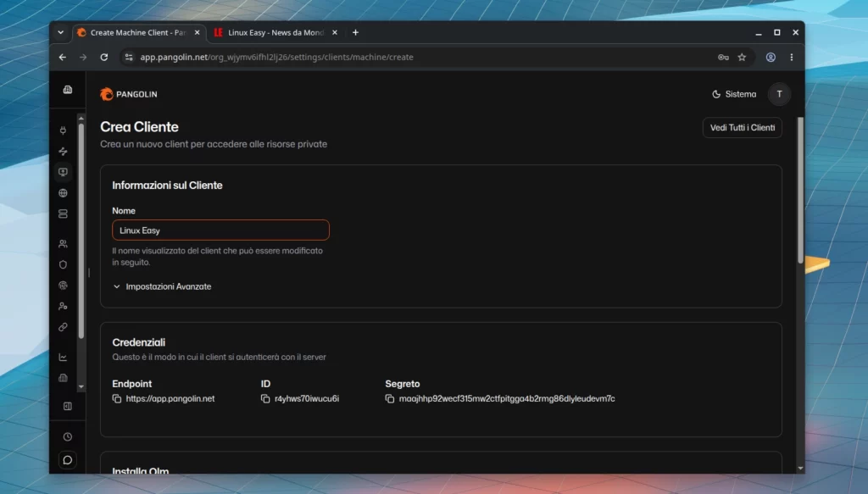Viewport: 868px width, 494px height.
Task: Go back in browser history
Action: [x=63, y=57]
